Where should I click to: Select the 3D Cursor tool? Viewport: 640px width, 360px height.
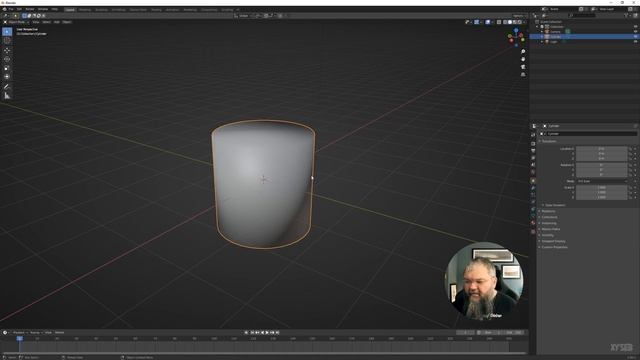pos(7,41)
